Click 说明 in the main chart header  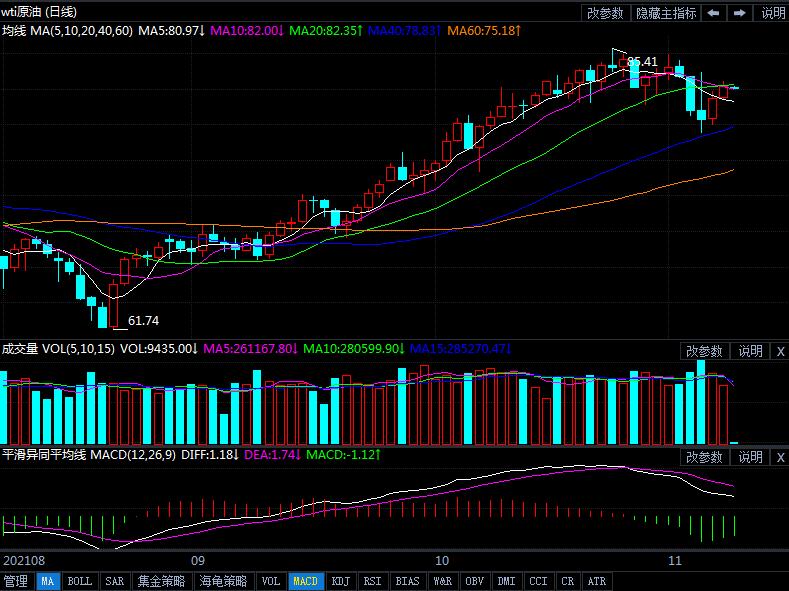(772, 13)
